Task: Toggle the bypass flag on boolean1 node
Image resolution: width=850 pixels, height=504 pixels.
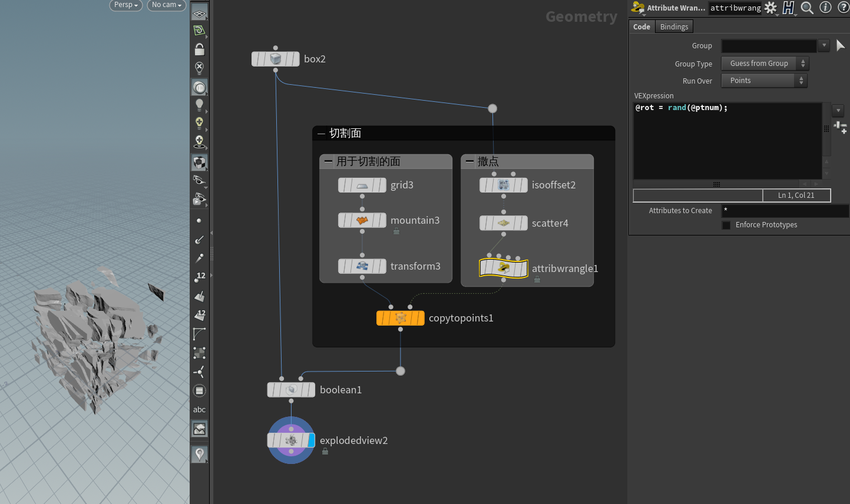Action: (x=272, y=390)
